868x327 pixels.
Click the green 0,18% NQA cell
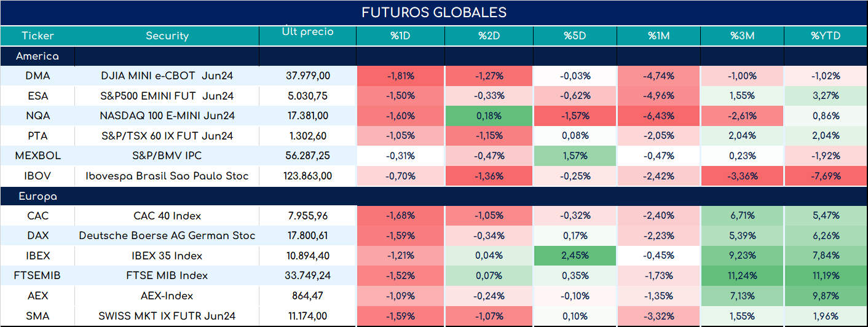click(489, 116)
